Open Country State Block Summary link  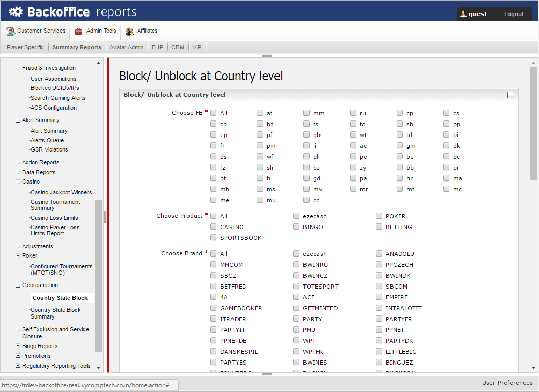pos(55,313)
